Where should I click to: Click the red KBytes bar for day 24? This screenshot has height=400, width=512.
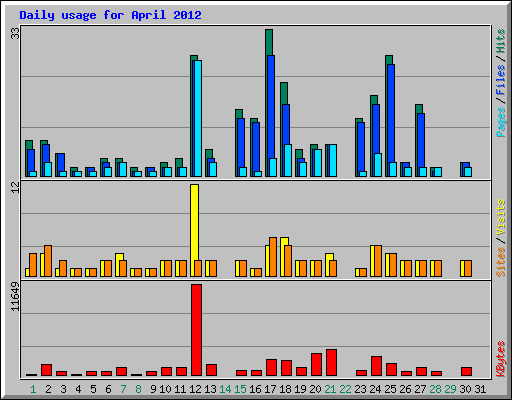click(376, 366)
